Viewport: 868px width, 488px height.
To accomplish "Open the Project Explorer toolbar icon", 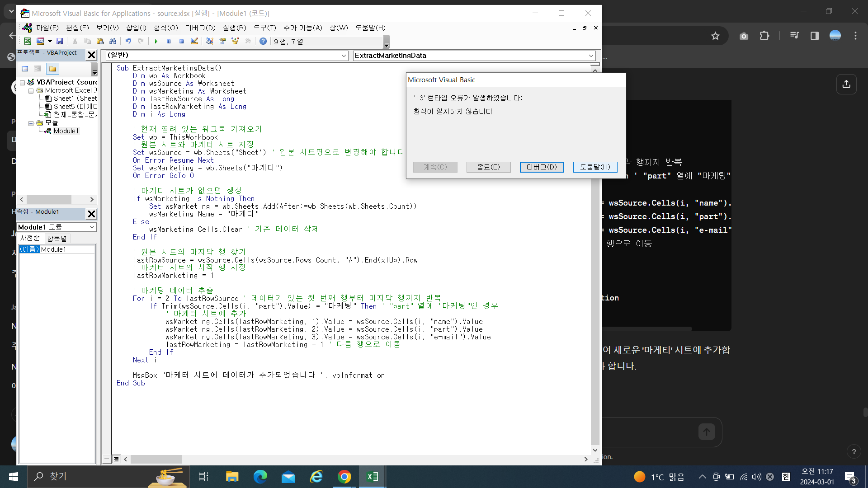I will point(209,41).
